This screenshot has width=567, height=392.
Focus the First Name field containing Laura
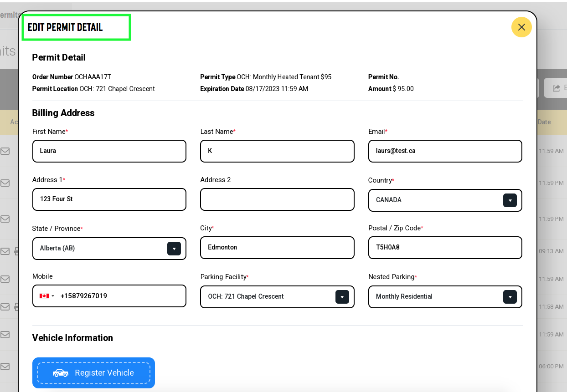(109, 151)
